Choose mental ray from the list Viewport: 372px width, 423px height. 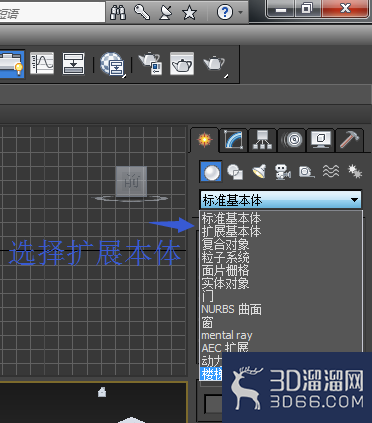click(281, 335)
